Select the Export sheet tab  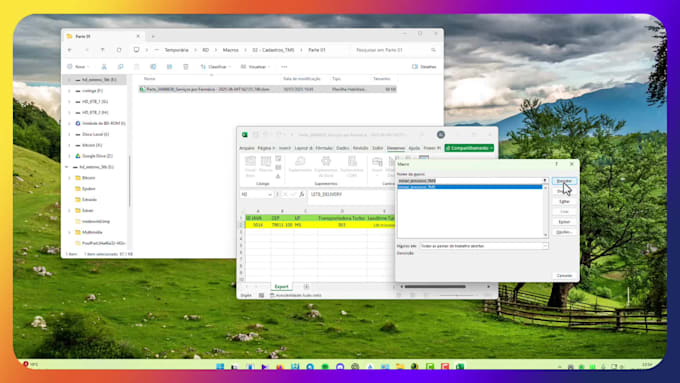pos(281,287)
